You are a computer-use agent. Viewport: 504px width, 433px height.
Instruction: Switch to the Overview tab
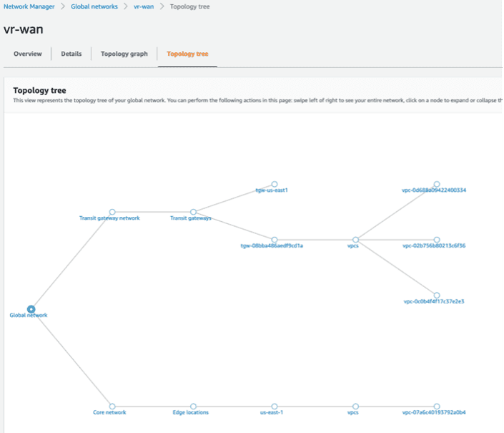click(x=28, y=54)
